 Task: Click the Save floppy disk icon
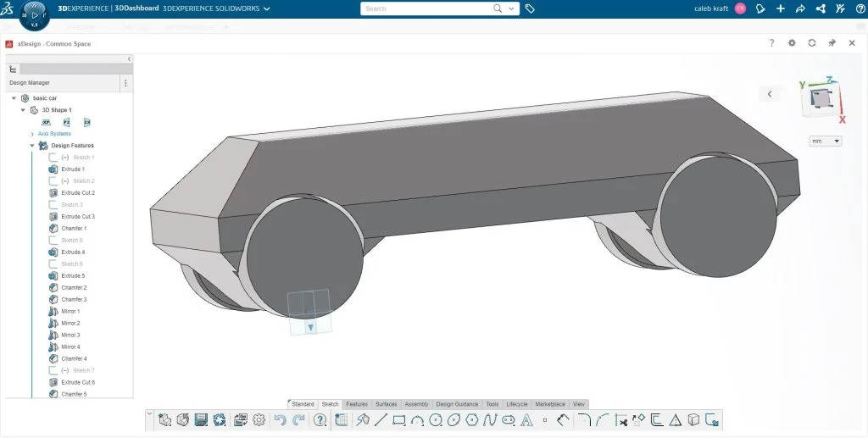[201, 419]
